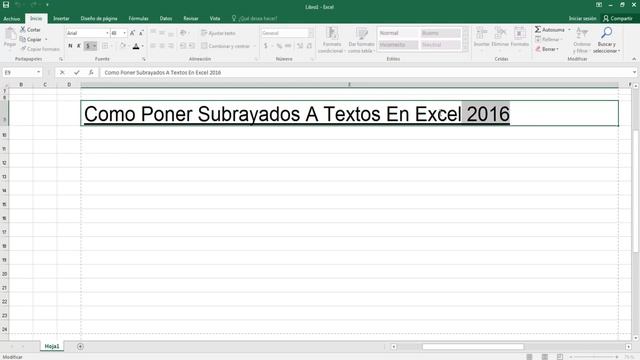Click the Compartir button
The image size is (640, 360).
click(618, 18)
